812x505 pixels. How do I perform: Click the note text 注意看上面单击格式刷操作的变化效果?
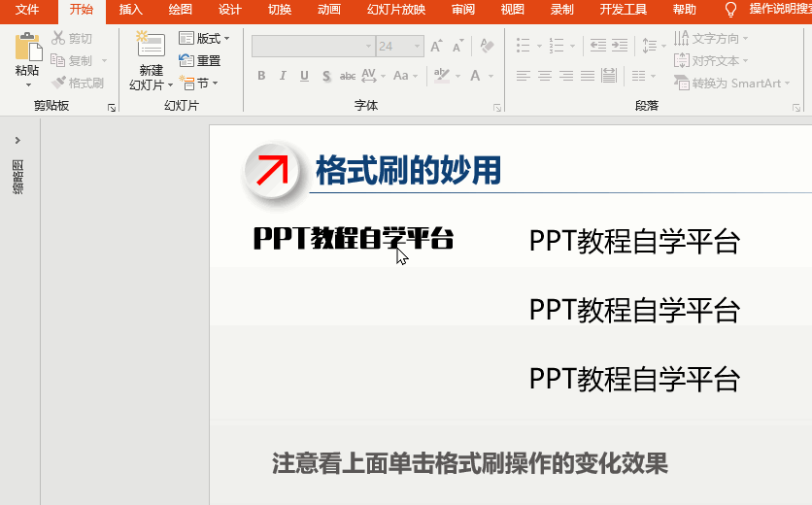pos(470,463)
